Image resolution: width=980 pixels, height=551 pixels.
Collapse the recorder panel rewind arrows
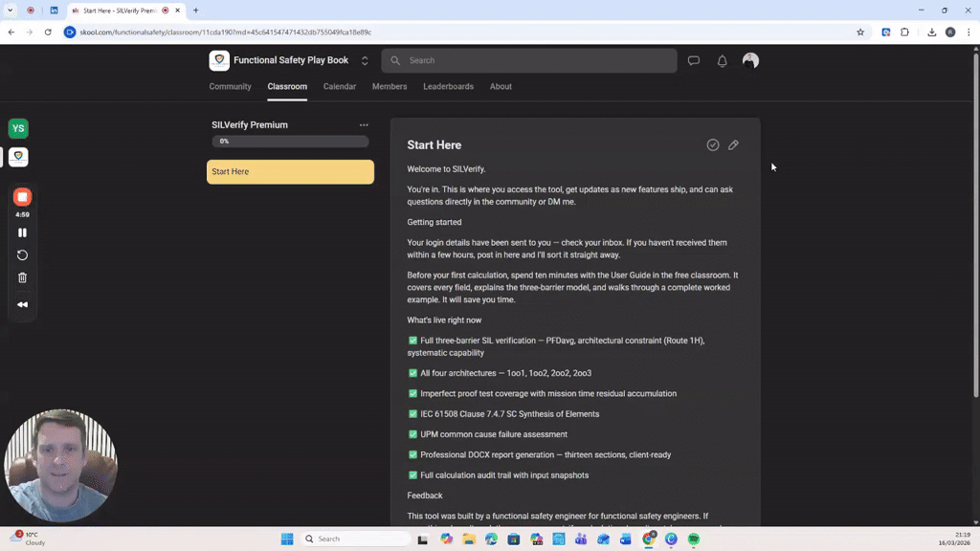click(23, 305)
